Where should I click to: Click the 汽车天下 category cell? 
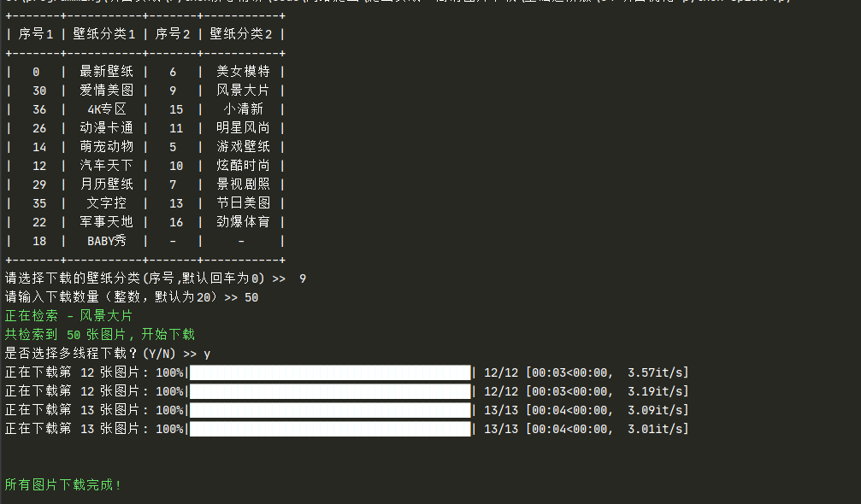coord(107,165)
